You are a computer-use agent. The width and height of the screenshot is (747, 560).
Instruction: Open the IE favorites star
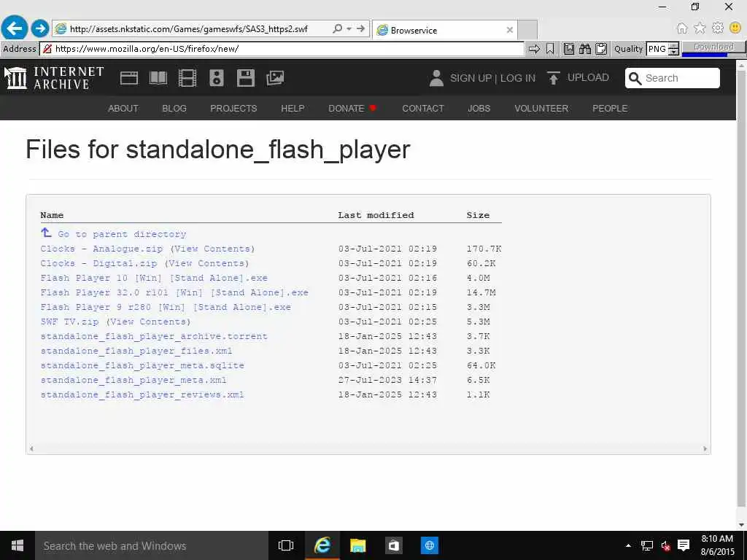point(700,28)
